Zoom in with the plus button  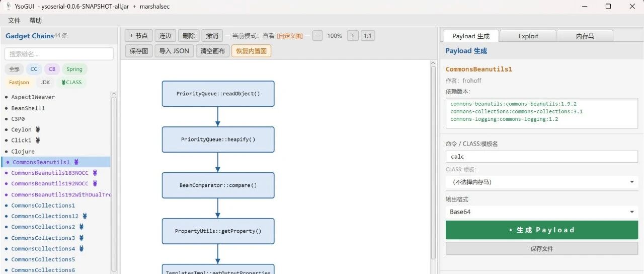click(x=353, y=36)
